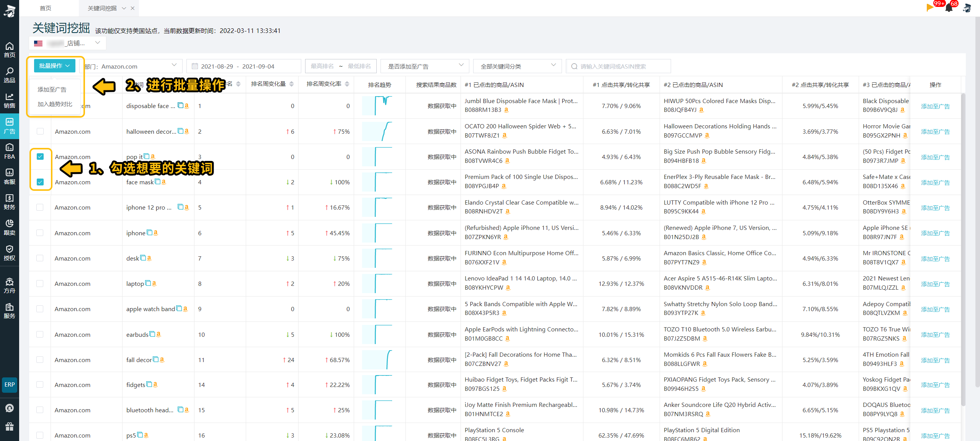Viewport: 980px width, 441px height.
Task: Check the 'earbuds' row checkbox
Action: pos(40,334)
